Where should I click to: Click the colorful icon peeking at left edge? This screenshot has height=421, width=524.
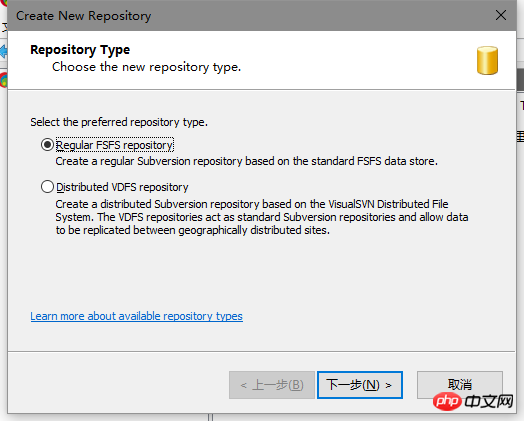point(3,80)
